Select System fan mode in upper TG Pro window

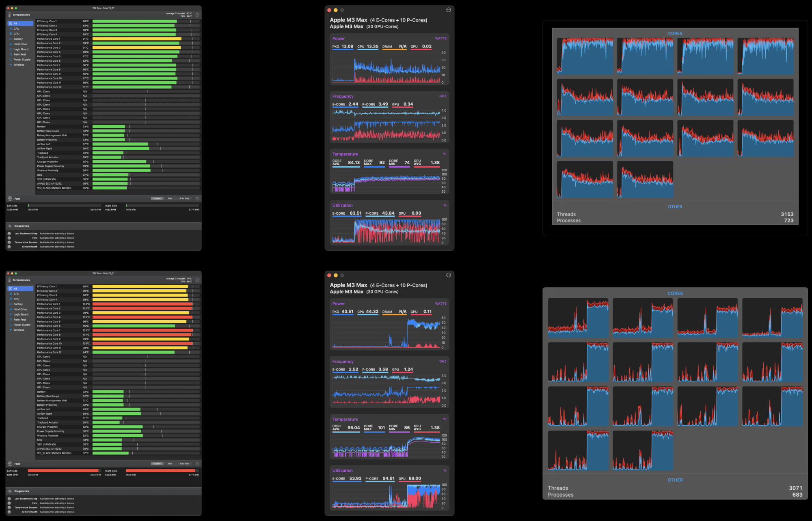[157, 198]
